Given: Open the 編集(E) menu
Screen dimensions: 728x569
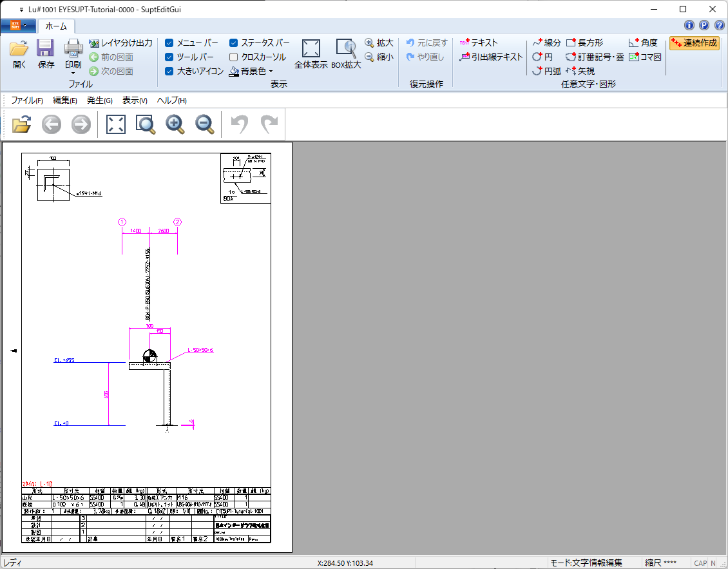Looking at the screenshot, I should pos(64,101).
